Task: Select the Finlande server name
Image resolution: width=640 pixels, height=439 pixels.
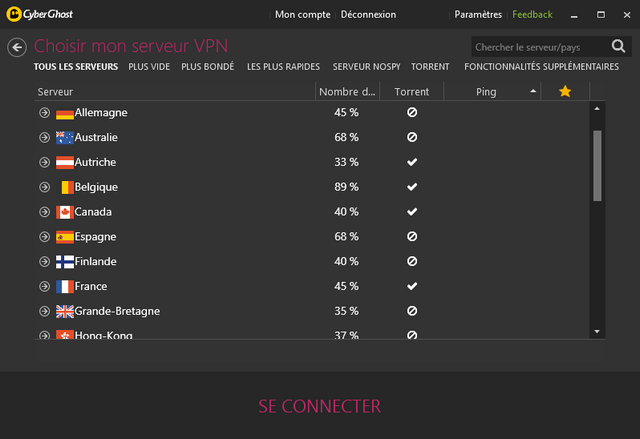Action: 96,262
